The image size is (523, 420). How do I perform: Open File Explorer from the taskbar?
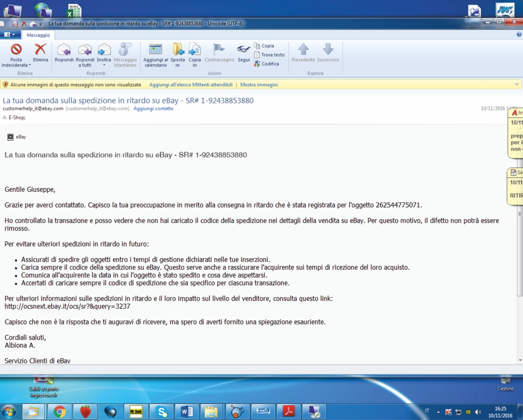point(212,412)
